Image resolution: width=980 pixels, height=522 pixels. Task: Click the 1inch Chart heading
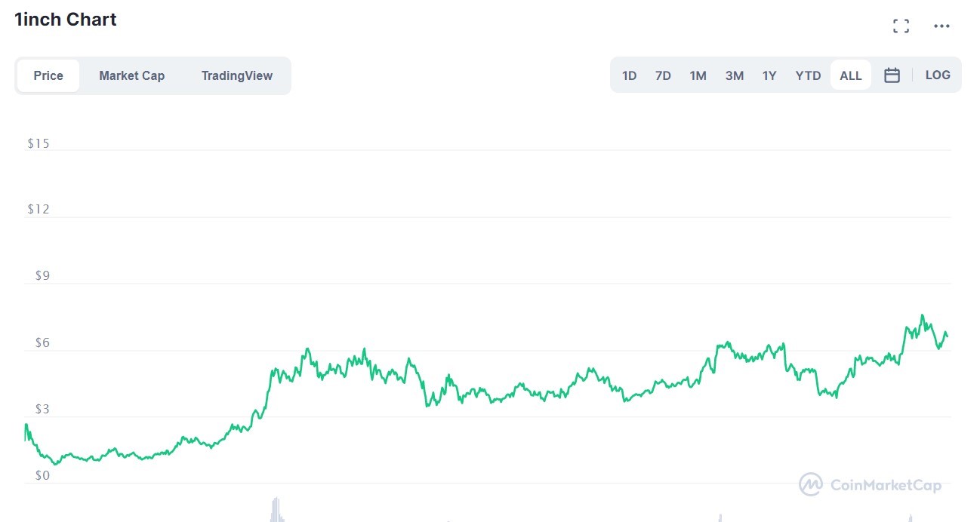pyautogui.click(x=66, y=20)
